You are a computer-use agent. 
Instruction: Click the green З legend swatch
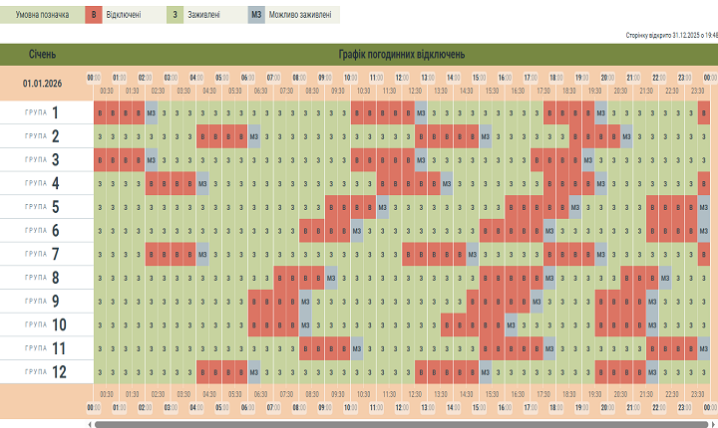tap(176, 15)
